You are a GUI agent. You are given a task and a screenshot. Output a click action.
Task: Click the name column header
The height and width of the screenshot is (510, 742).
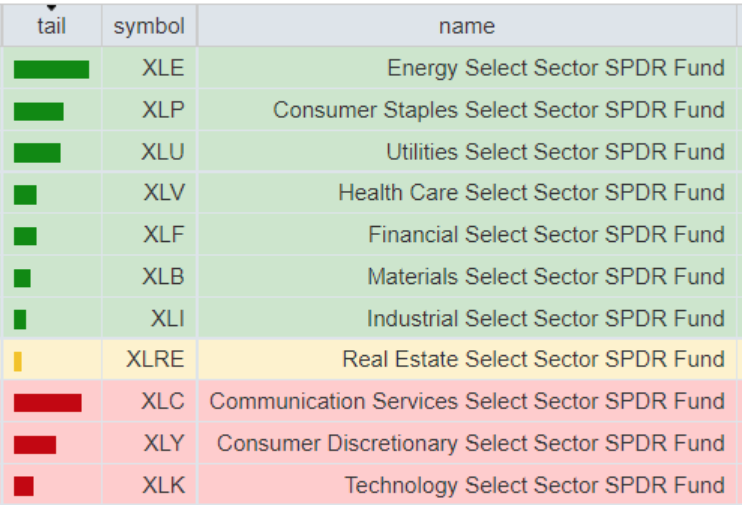466,26
